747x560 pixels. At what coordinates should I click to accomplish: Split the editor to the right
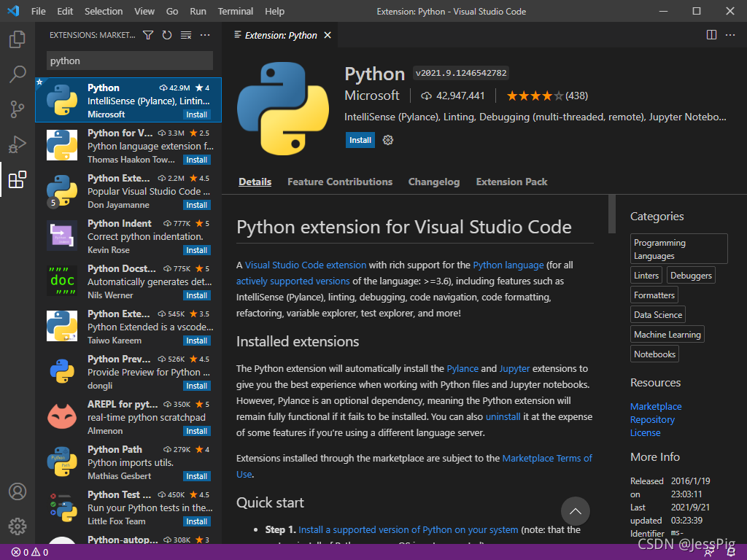(711, 35)
